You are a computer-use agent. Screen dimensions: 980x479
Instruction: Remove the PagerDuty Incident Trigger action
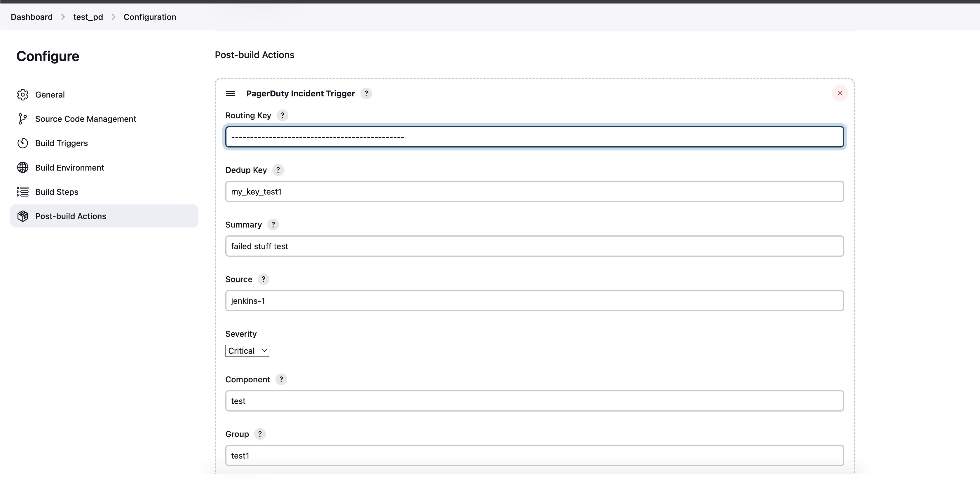pyautogui.click(x=840, y=93)
